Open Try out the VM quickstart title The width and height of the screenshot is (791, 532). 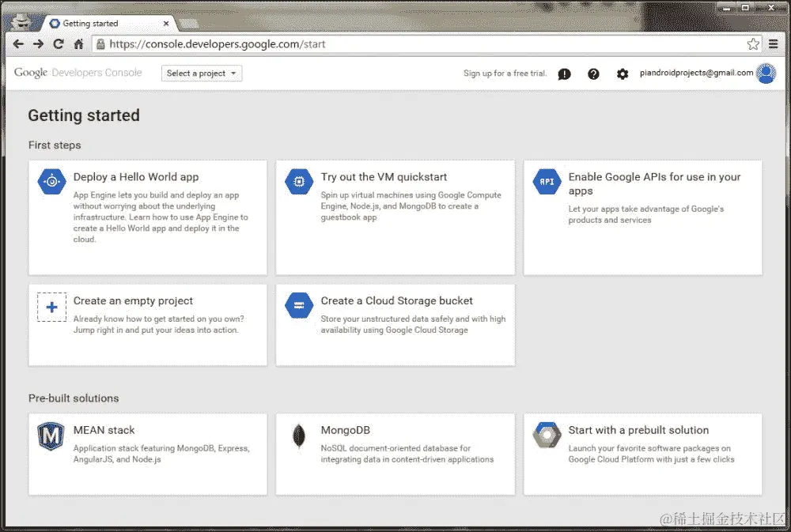384,177
